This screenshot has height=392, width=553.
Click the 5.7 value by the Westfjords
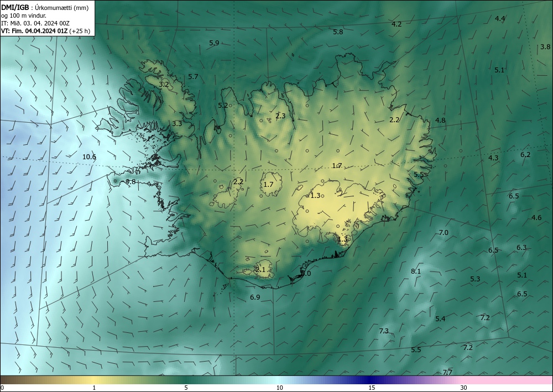(x=193, y=76)
